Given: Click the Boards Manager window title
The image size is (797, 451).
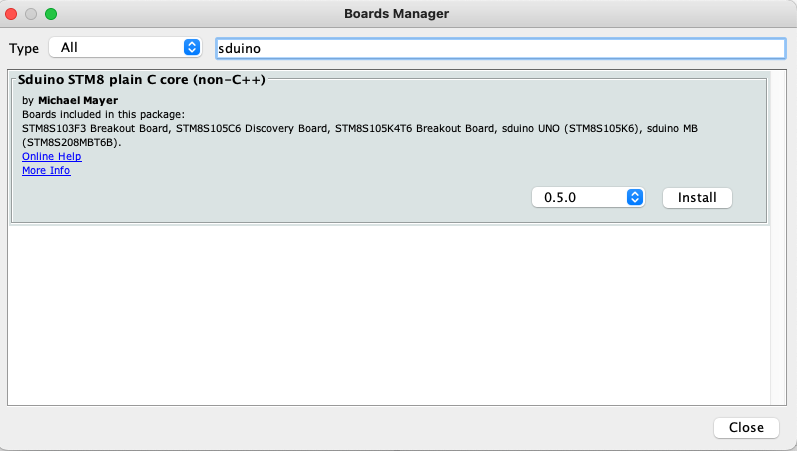Looking at the screenshot, I should [396, 14].
